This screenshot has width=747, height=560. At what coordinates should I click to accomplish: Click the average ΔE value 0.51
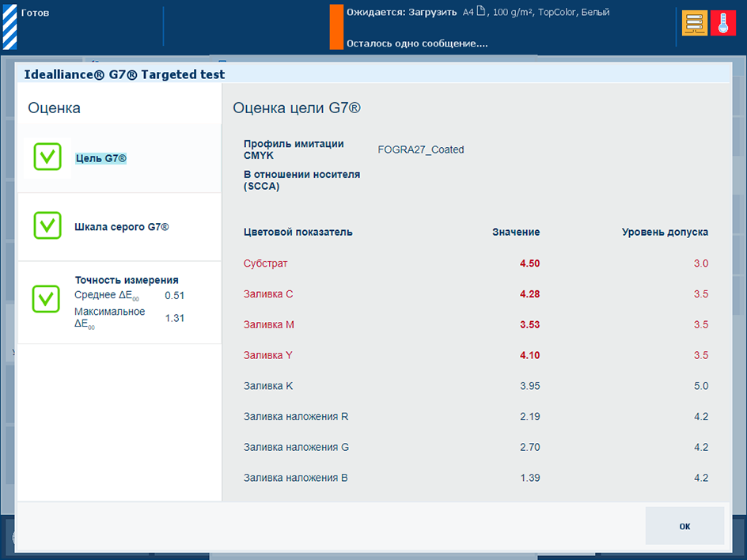(174, 295)
